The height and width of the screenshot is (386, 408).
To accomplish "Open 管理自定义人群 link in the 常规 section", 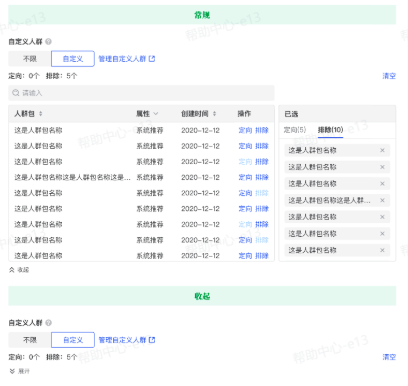I will click(127, 59).
